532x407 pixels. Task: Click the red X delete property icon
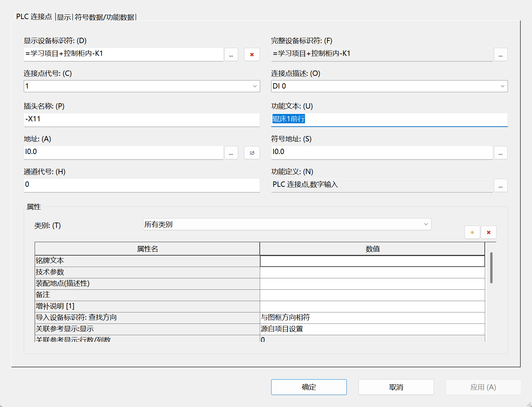point(489,232)
